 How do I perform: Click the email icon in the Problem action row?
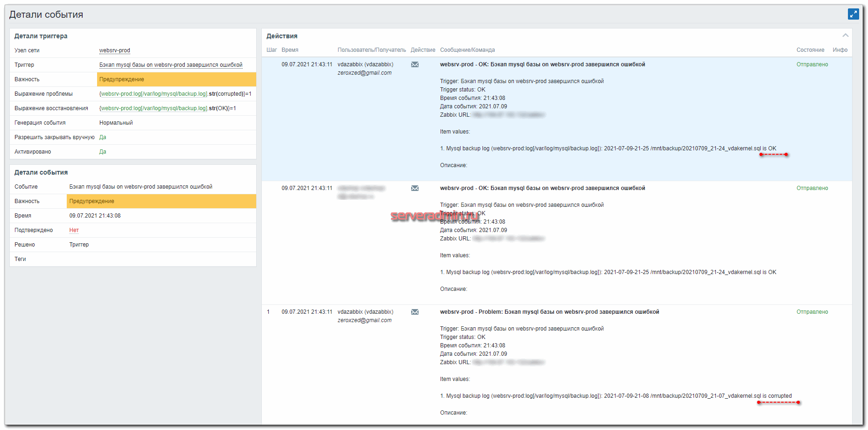414,312
